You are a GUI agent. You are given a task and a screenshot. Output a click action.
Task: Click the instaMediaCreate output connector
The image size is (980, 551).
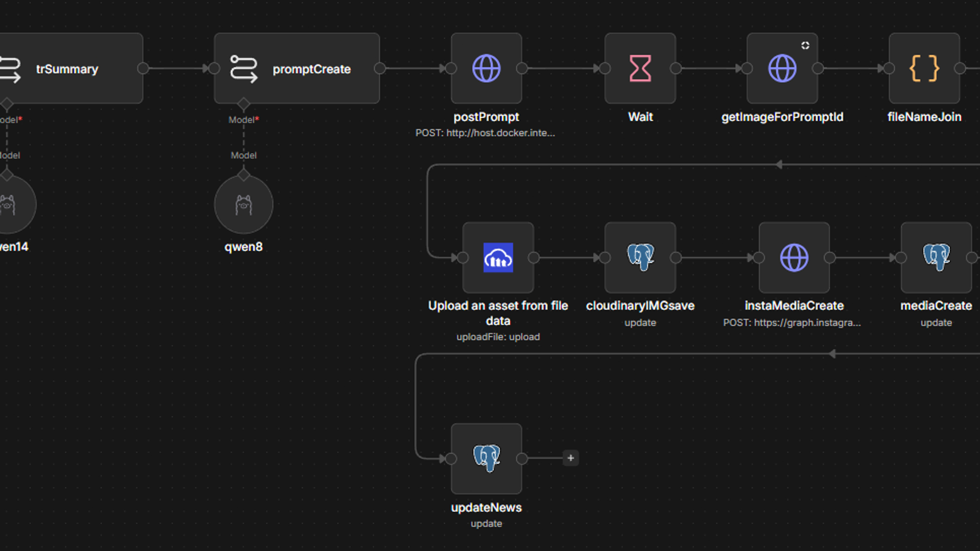[830, 258]
